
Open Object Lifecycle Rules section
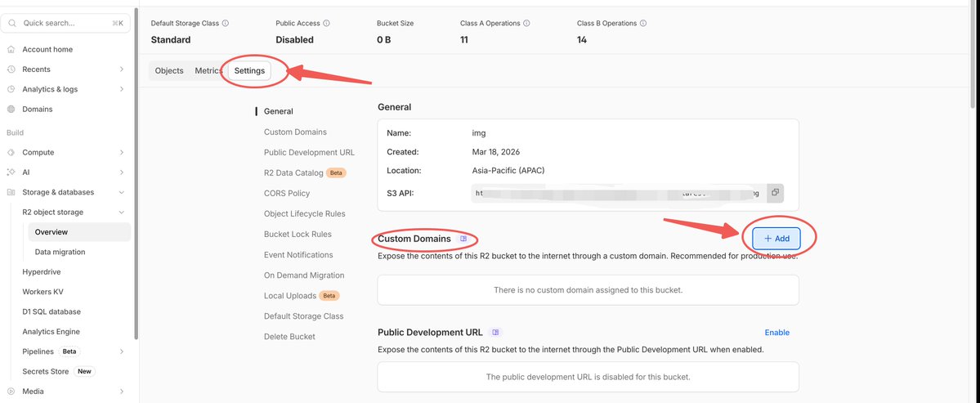tap(304, 213)
